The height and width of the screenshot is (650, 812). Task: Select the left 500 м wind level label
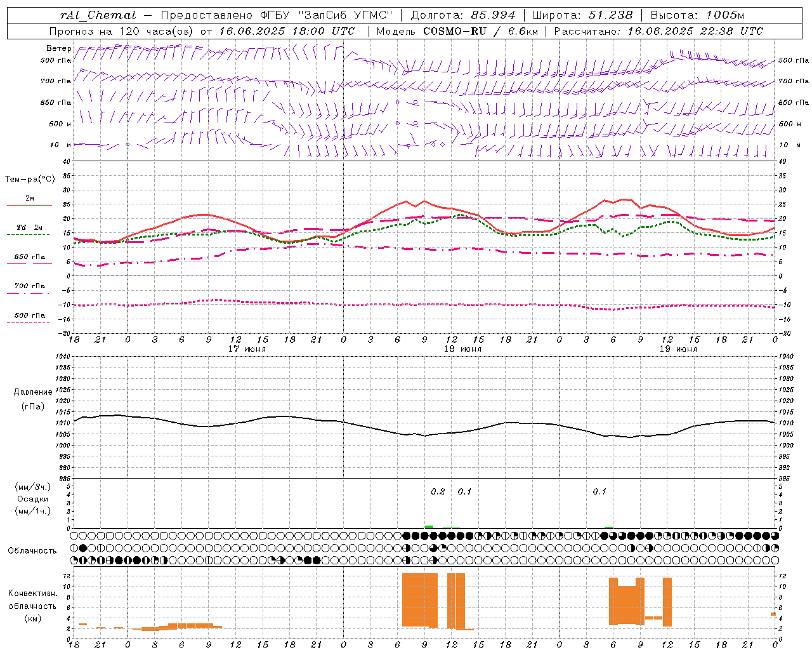pos(60,124)
